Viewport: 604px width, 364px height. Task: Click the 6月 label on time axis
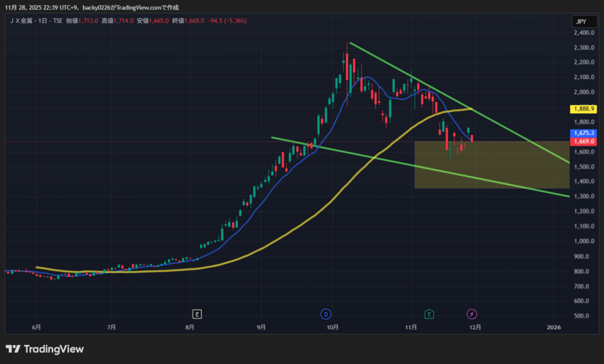pos(37,327)
